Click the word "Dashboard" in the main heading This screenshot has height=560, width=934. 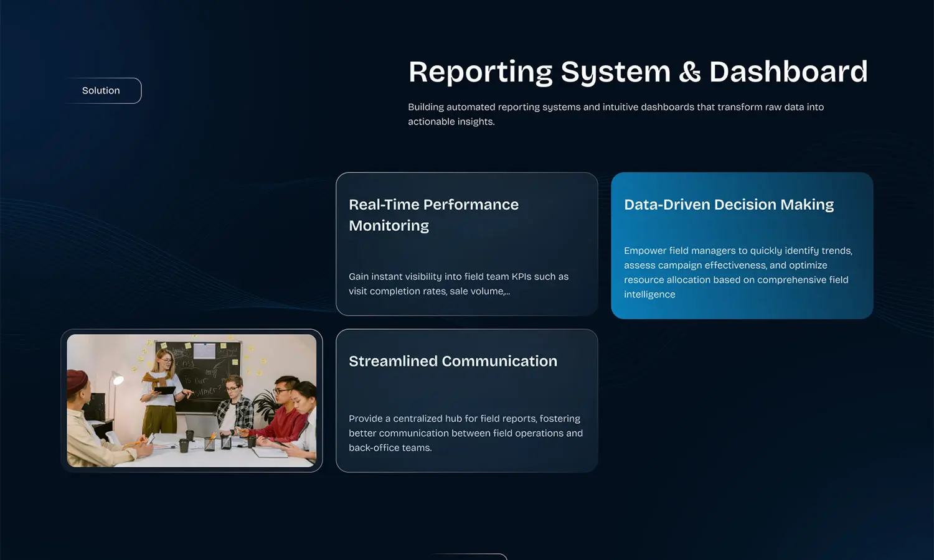pyautogui.click(x=788, y=72)
